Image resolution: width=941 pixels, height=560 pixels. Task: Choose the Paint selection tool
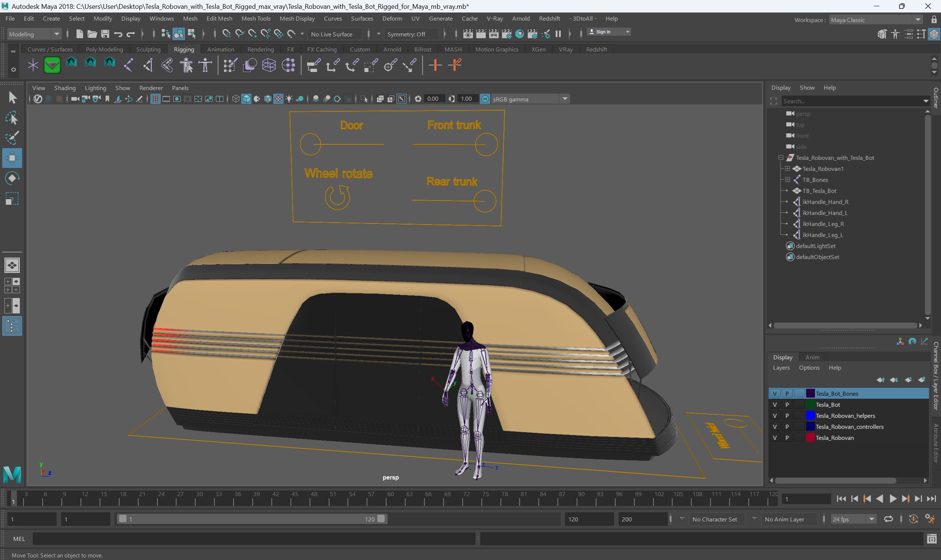coord(12,138)
